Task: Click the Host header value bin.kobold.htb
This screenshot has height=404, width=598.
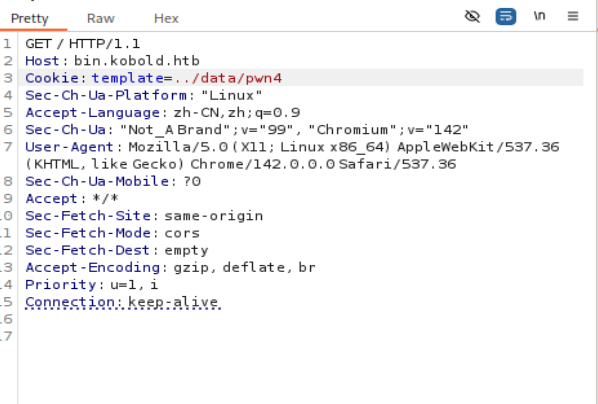Action: (137, 61)
